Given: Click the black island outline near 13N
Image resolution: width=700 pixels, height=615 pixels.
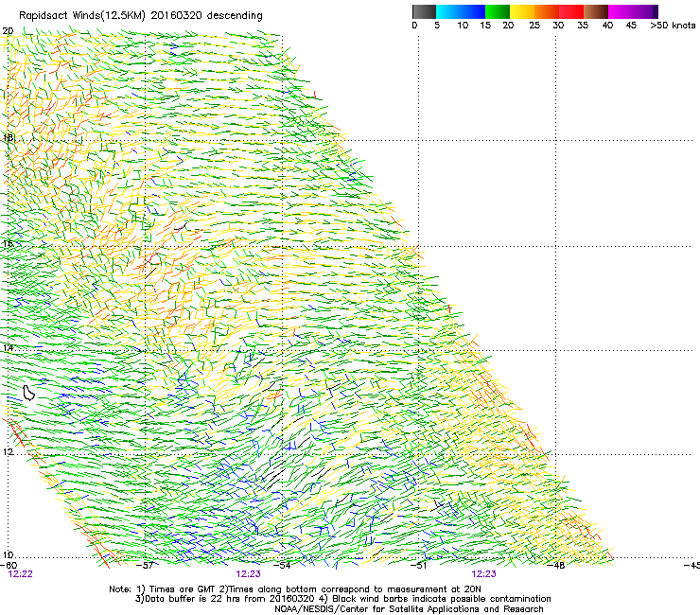Looking at the screenshot, I should pos(29,393).
